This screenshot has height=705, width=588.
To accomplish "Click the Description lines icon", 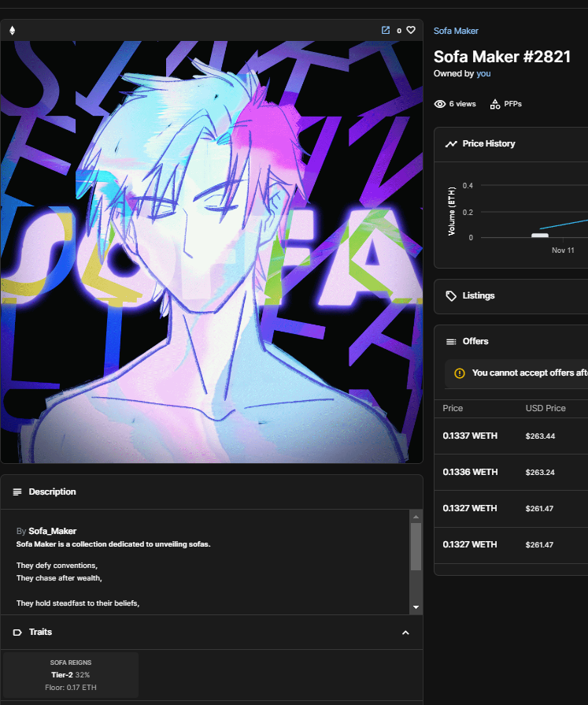I will tap(17, 492).
